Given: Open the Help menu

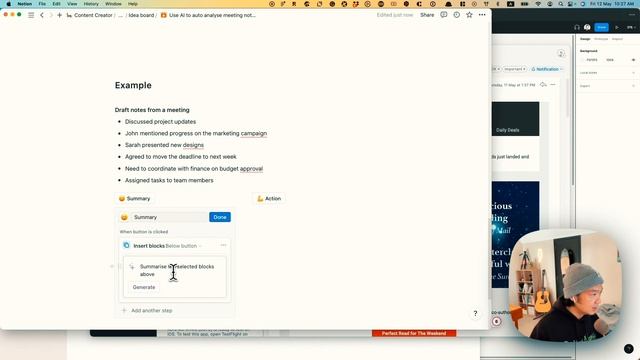Looking at the screenshot, I should 133,4.
